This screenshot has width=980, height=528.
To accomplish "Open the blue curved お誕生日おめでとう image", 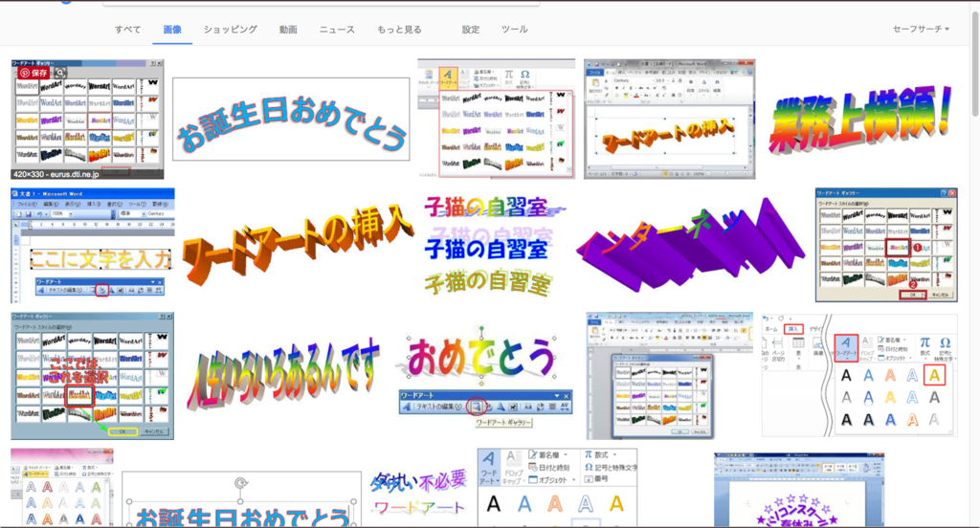I will click(291, 120).
